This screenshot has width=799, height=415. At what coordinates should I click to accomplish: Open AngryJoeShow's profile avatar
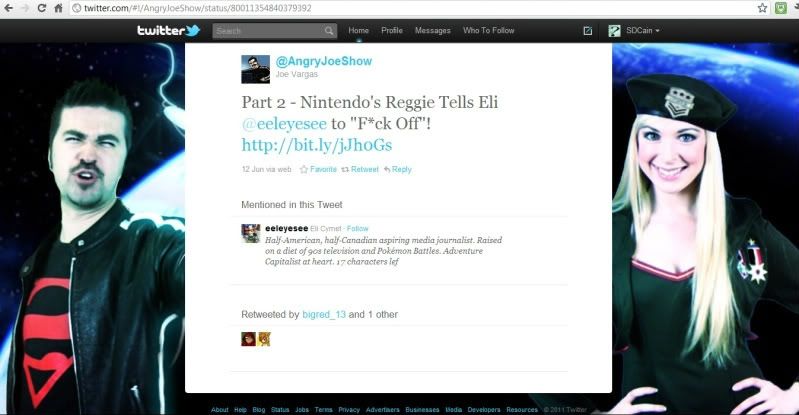tap(255, 69)
